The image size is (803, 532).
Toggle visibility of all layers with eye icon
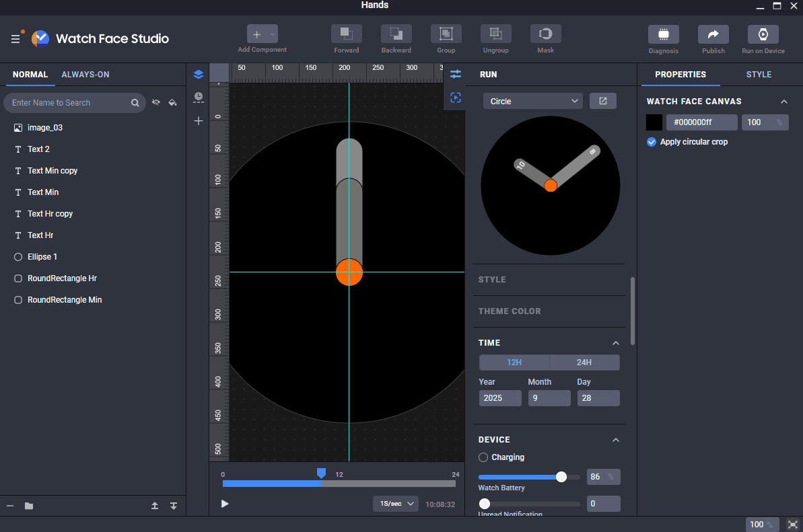156,102
